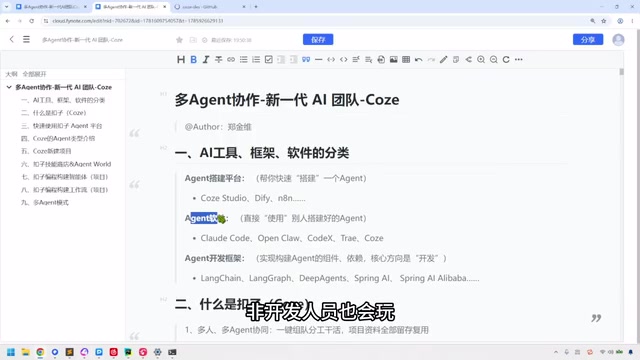The height and width of the screenshot is (360, 640).
Task: Jump to outline item 九、多Agent模式
Action: 44,202
